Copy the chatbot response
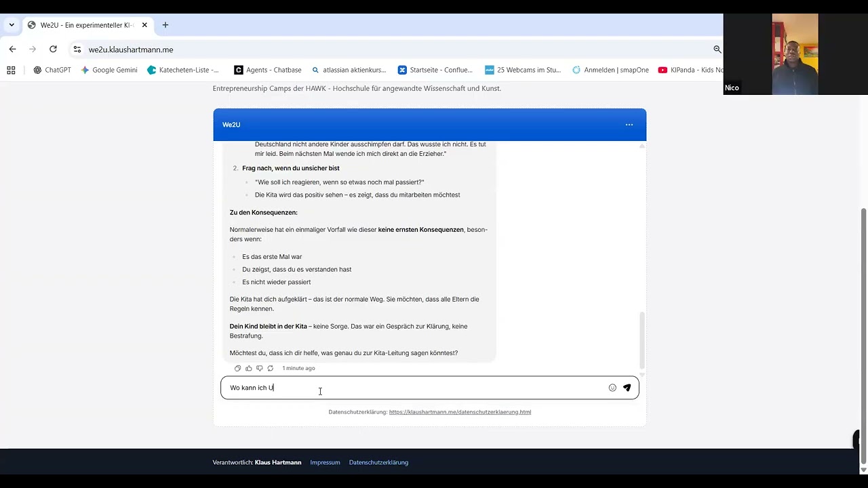Viewport: 868px width, 488px height. [x=237, y=368]
